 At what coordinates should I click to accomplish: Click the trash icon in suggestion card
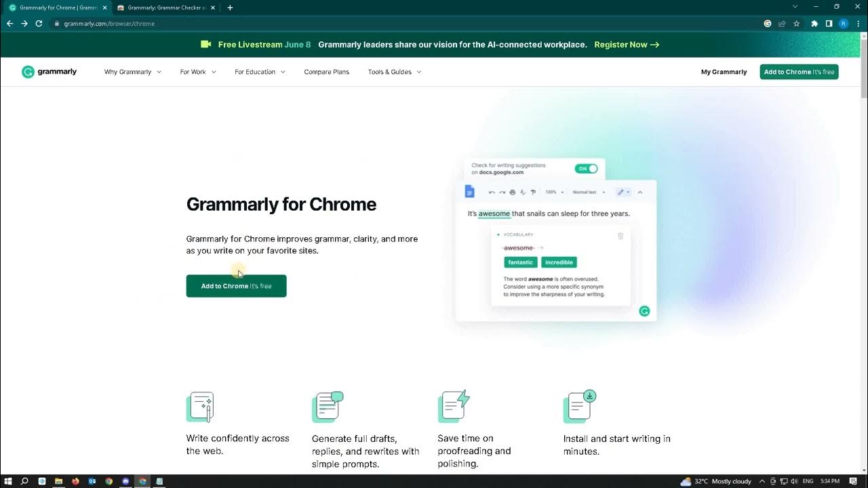(x=620, y=236)
